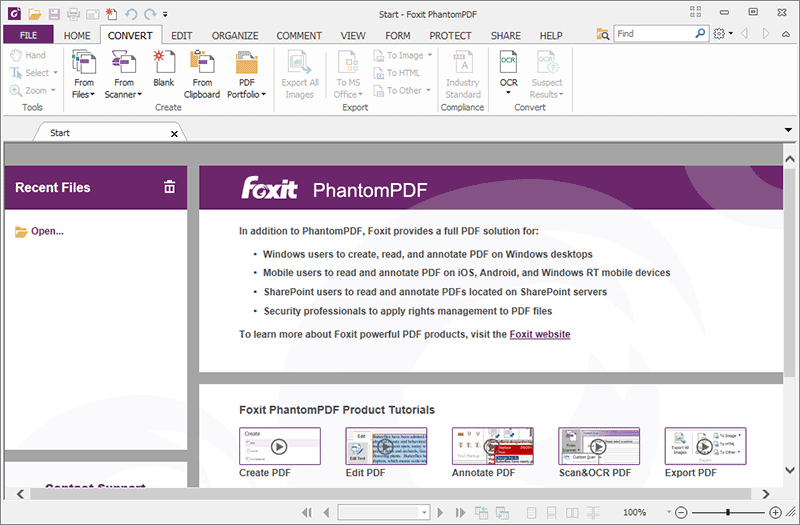Viewport: 800px width, 525px height.
Task: Play the Annotate PDF tutorial
Action: point(492,446)
